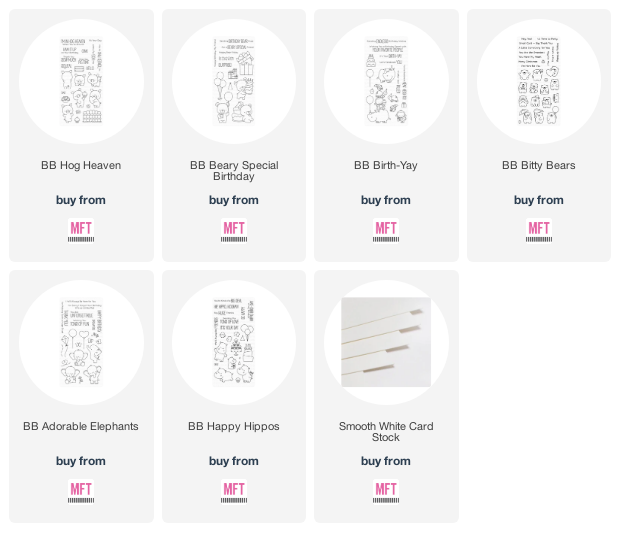Image resolution: width=620 pixels, height=543 pixels.
Task: Click MFT logo under Smooth White Card Stock
Action: click(386, 492)
